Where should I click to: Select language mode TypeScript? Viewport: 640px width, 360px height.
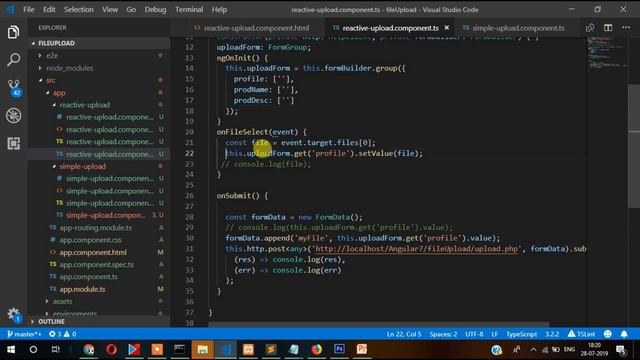coord(522,334)
